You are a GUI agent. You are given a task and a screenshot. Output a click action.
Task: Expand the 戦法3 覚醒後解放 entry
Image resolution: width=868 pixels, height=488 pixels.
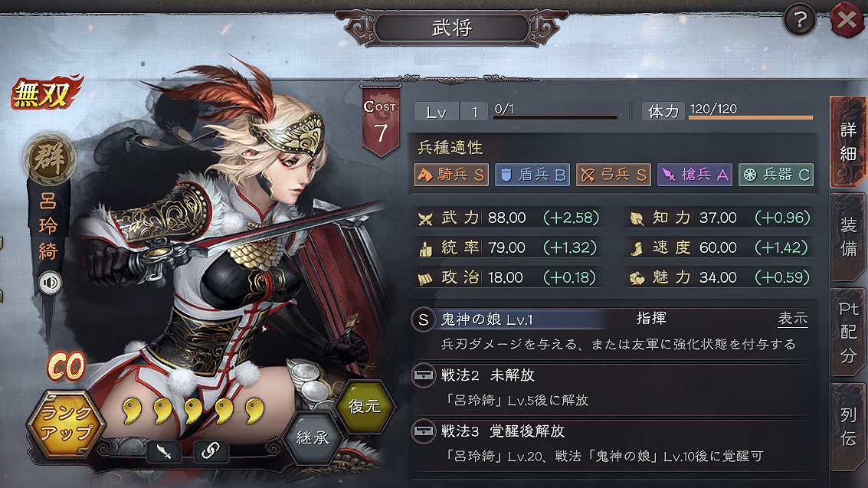[611, 443]
